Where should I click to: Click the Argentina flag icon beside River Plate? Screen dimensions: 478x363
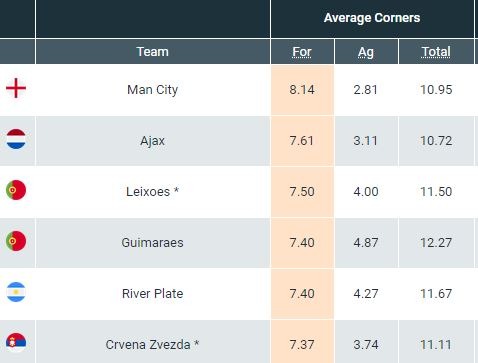(x=16, y=292)
